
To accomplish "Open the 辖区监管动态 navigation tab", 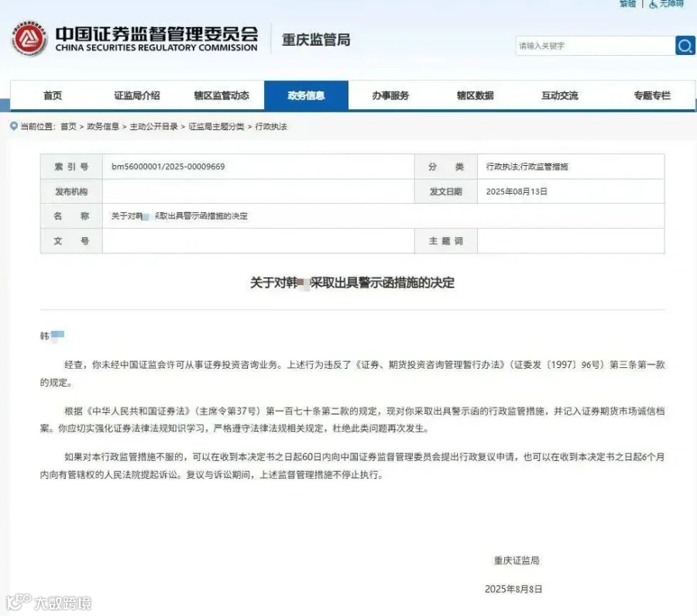I will (221, 95).
